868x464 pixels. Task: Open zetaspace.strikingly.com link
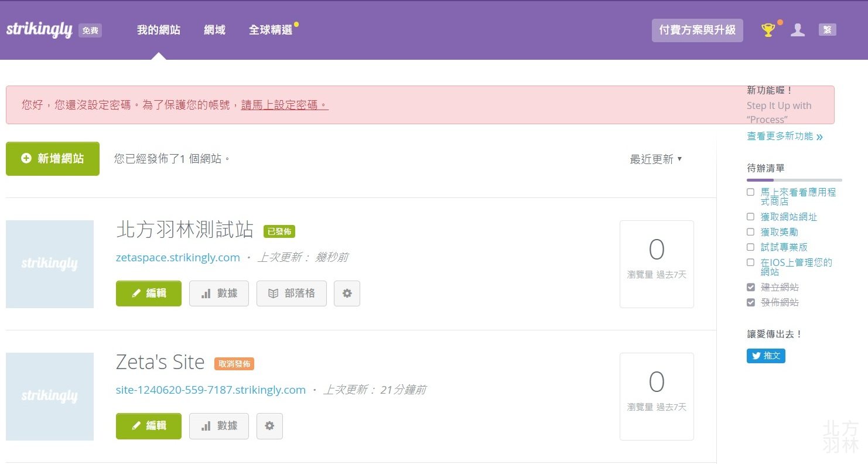[178, 258]
